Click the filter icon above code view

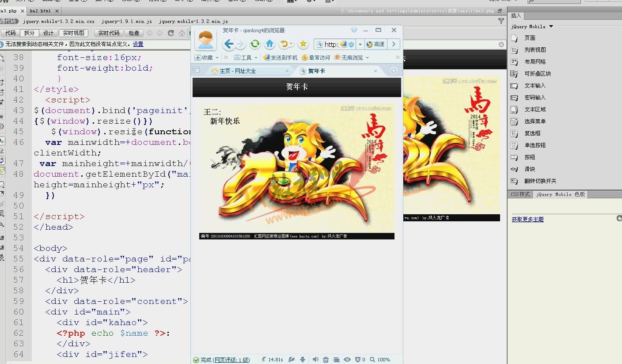pyautogui.click(x=501, y=21)
